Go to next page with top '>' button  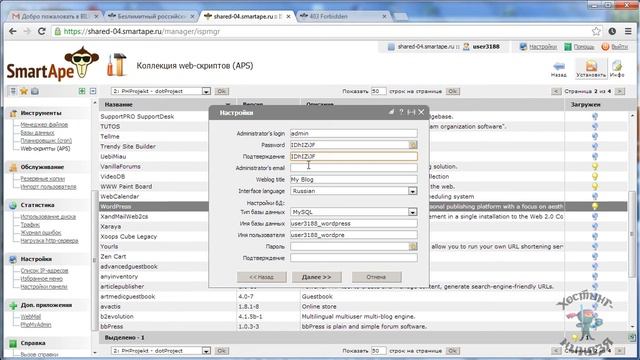pyautogui.click(x=620, y=91)
